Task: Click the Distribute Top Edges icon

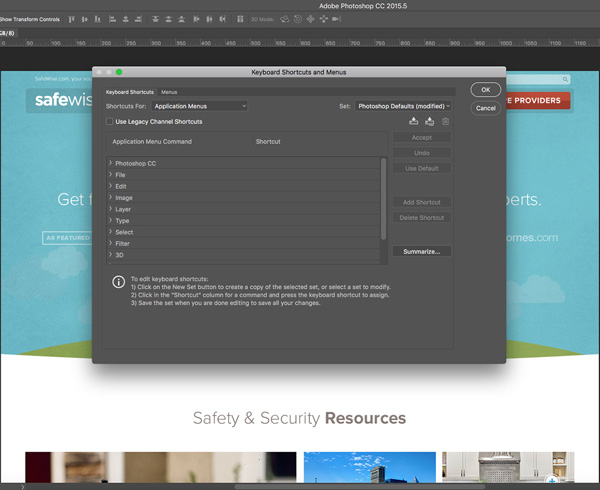Action: [x=155, y=19]
